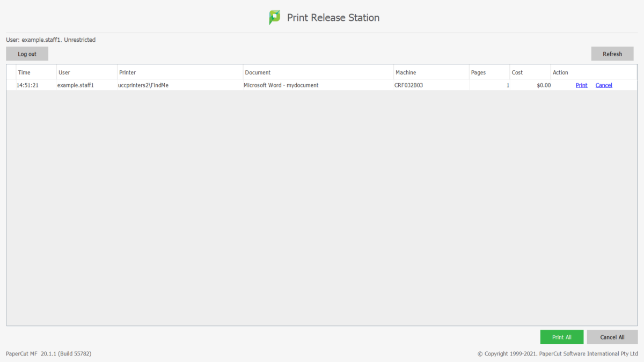Click the PaperCut logo icon
The width and height of the screenshot is (644, 362).
point(274,18)
